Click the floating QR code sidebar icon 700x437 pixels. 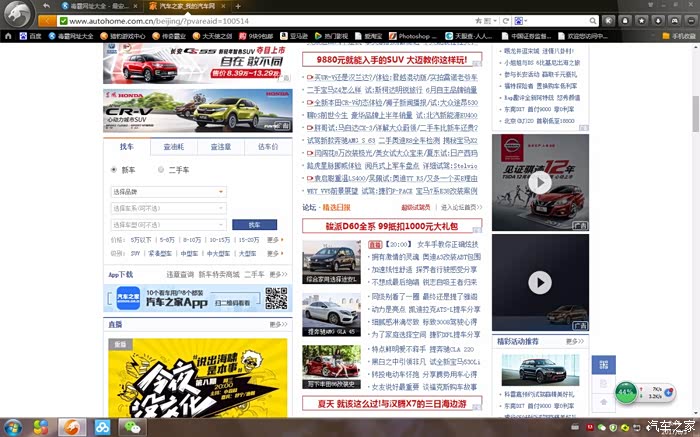click(603, 365)
